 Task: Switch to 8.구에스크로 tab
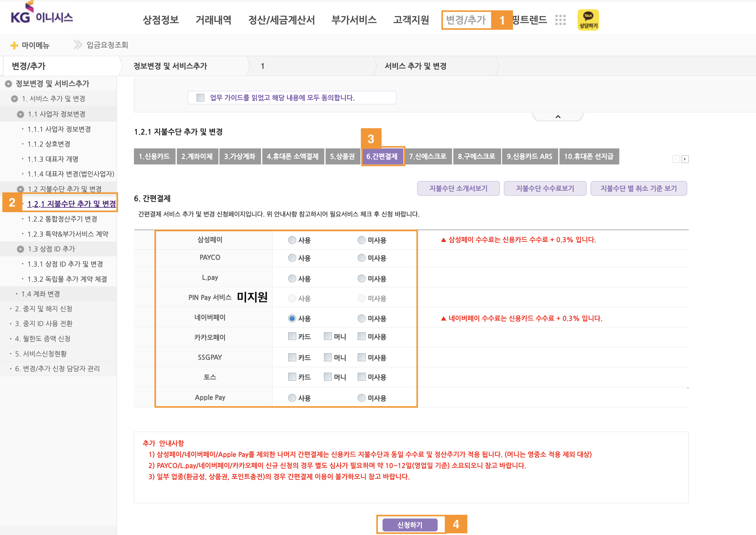coord(476,156)
